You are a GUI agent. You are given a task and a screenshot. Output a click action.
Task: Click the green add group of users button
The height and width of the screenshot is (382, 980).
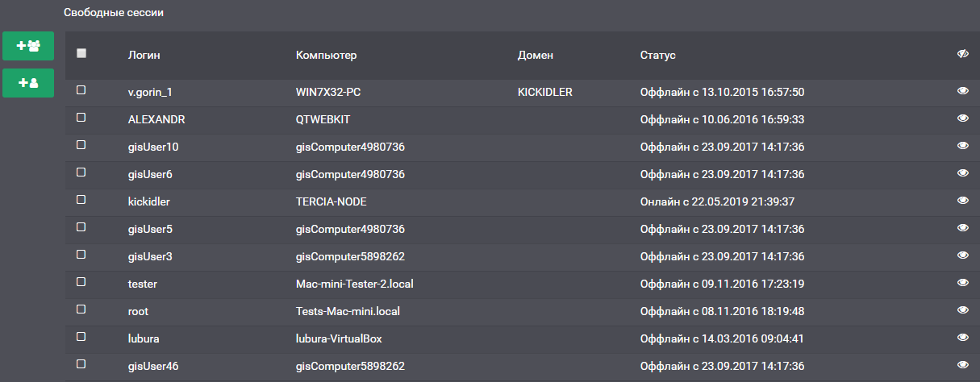pos(28,46)
